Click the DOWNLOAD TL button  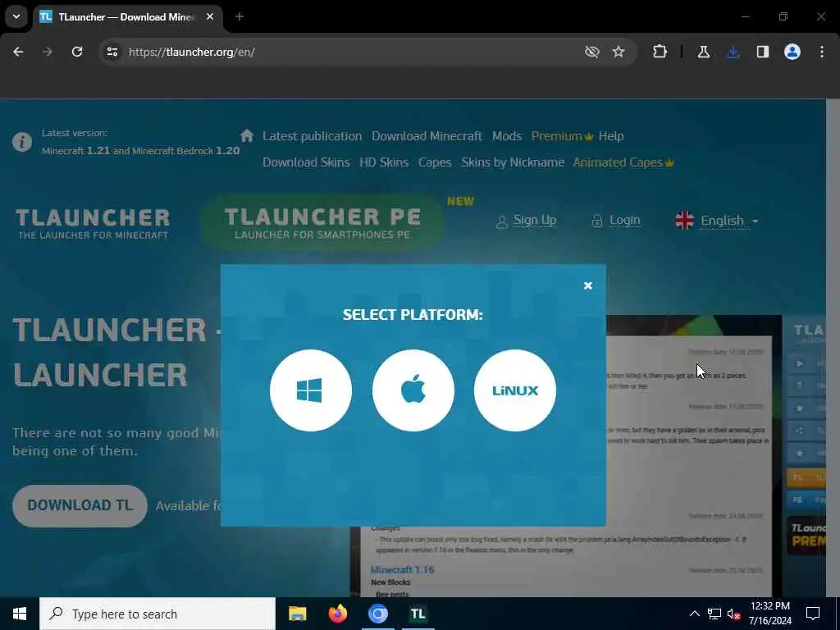point(80,505)
